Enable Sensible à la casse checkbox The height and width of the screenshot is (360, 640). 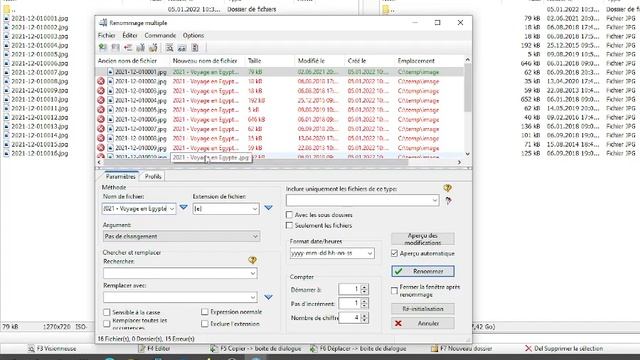[107, 312]
